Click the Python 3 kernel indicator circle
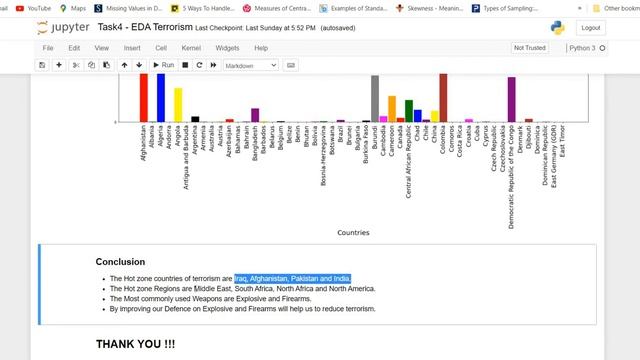640x360 pixels. pos(602,48)
